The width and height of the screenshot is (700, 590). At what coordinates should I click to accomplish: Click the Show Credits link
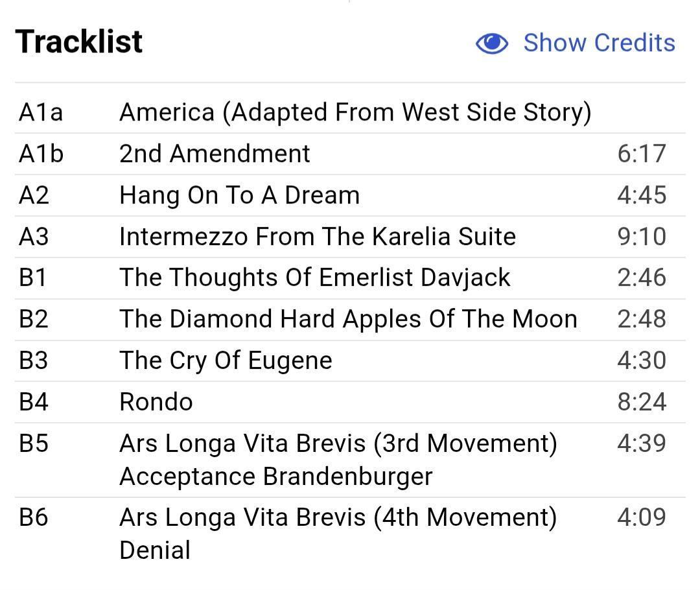tap(599, 43)
